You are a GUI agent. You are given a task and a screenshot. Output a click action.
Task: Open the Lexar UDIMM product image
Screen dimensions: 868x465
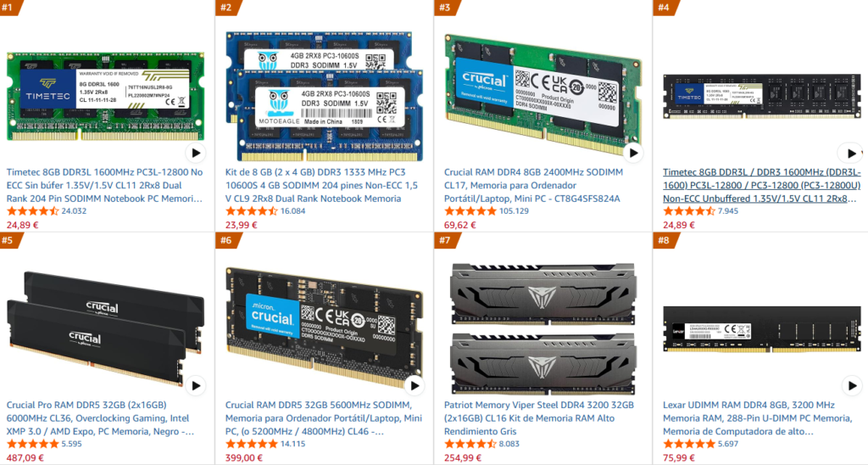pyautogui.click(x=762, y=329)
